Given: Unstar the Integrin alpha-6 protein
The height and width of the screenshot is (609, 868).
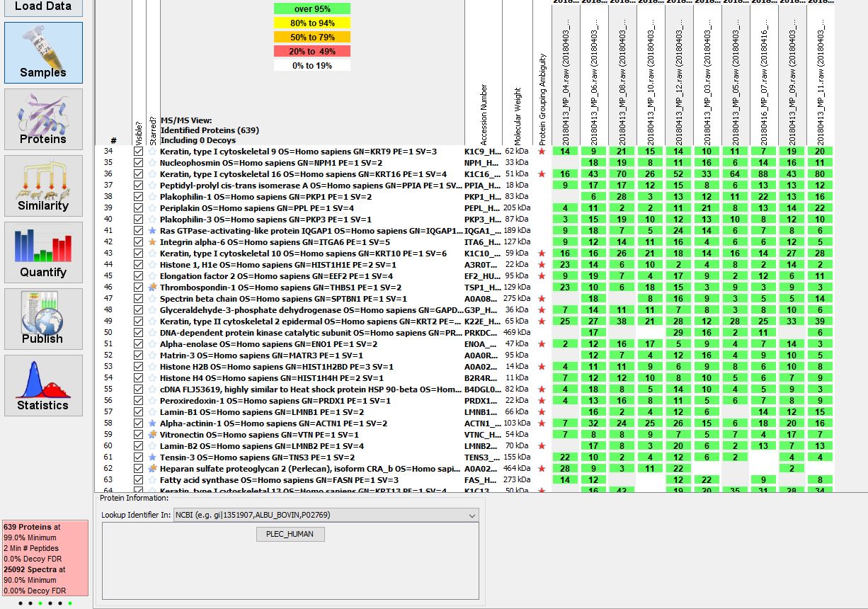Looking at the screenshot, I should click(x=152, y=242).
